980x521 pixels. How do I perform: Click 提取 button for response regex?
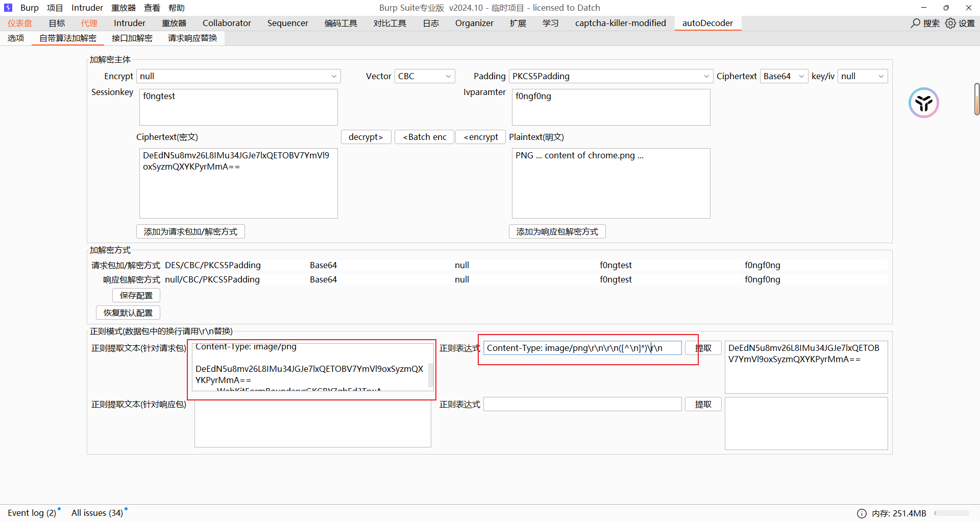(x=703, y=404)
